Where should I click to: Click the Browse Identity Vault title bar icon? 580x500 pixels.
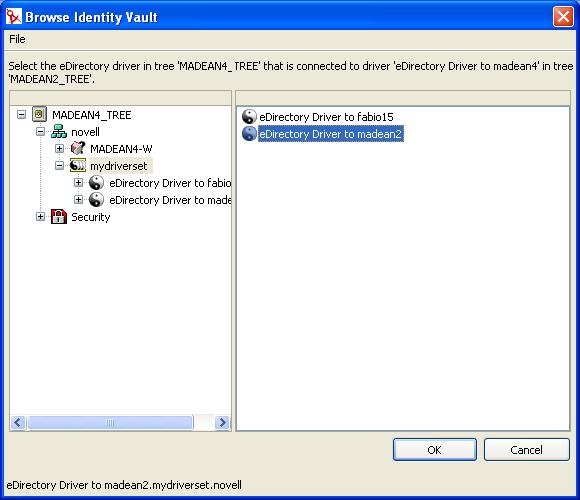[x=14, y=17]
